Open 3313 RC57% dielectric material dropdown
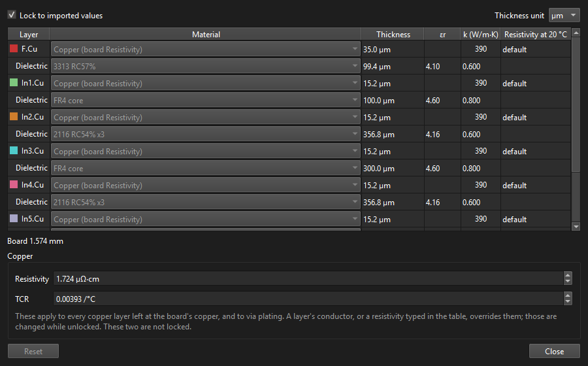Viewport: 588px width, 366px height. tap(206, 66)
